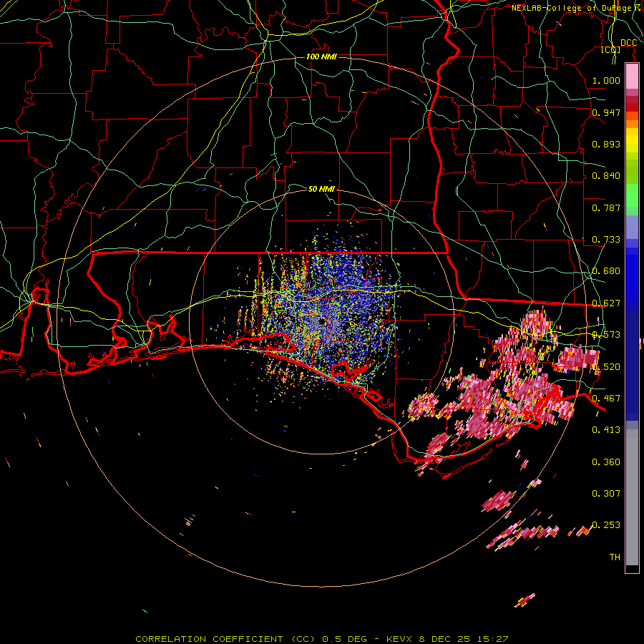Select the 0.893 legend value
The image size is (644, 644).
(x=606, y=144)
